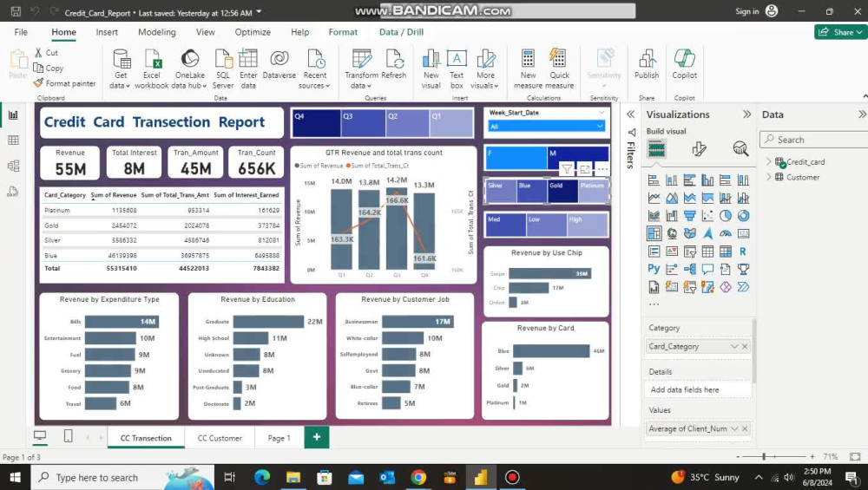Screen dimensions: 868x490
Task: Select Silver card slicer tile
Action: click(501, 191)
